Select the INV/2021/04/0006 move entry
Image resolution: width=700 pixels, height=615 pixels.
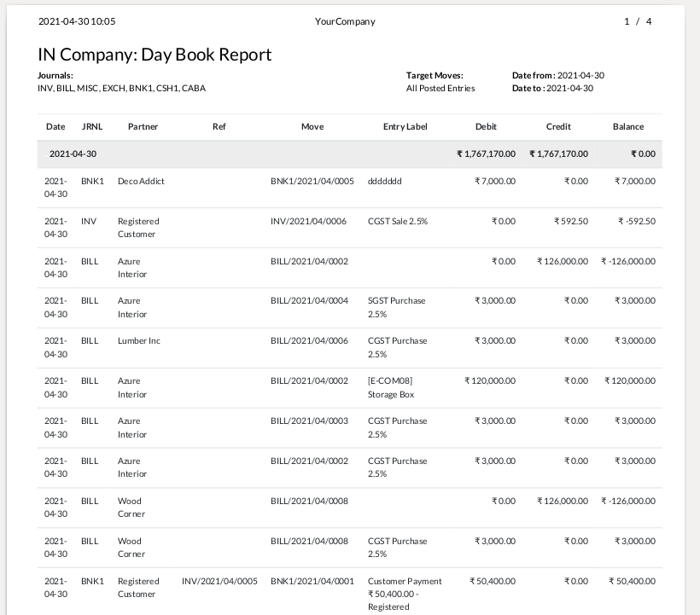(x=308, y=221)
